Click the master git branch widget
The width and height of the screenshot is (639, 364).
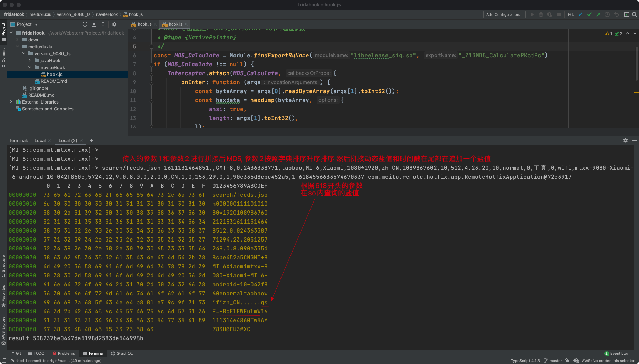(553, 361)
